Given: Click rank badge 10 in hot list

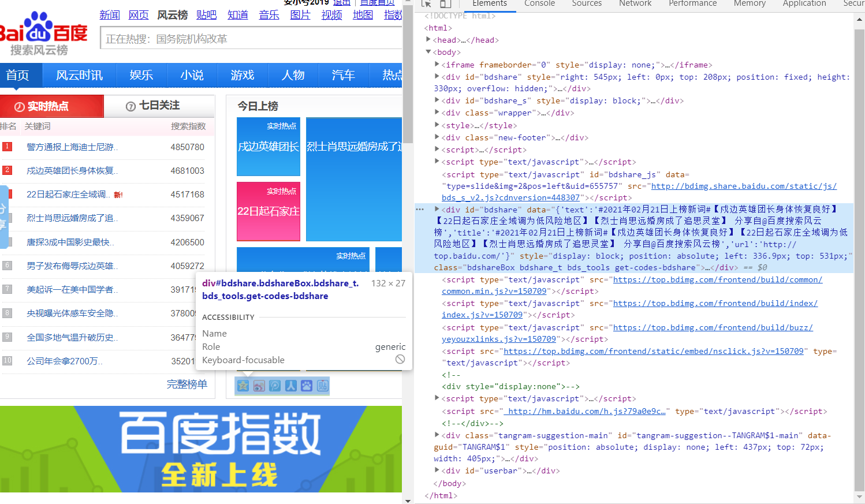Looking at the screenshot, I should click(7, 361).
